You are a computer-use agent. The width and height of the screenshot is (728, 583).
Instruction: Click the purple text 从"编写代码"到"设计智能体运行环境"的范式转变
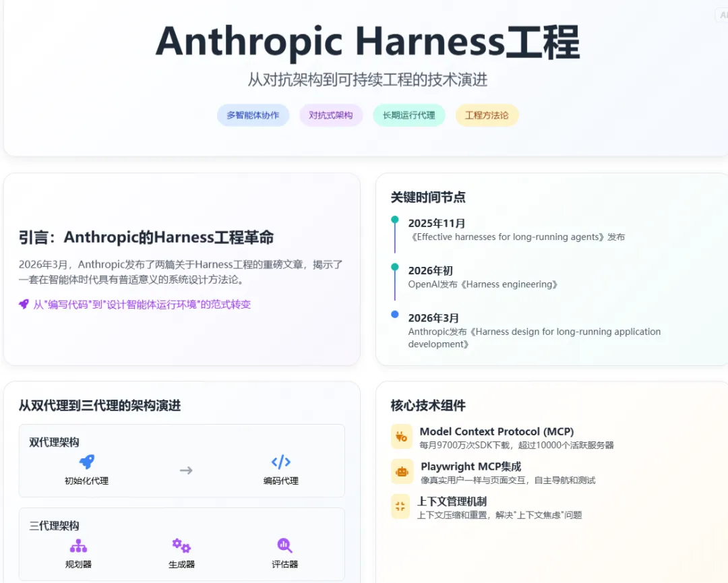pos(142,305)
